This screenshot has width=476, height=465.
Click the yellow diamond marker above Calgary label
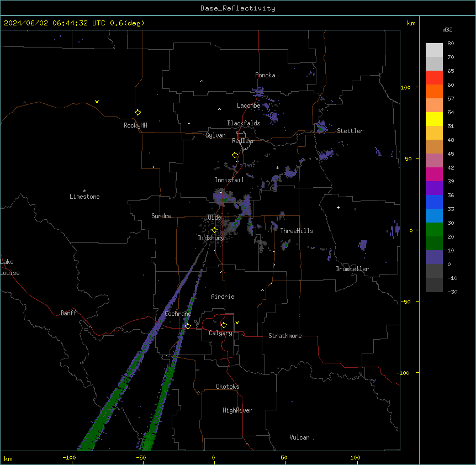(x=224, y=325)
